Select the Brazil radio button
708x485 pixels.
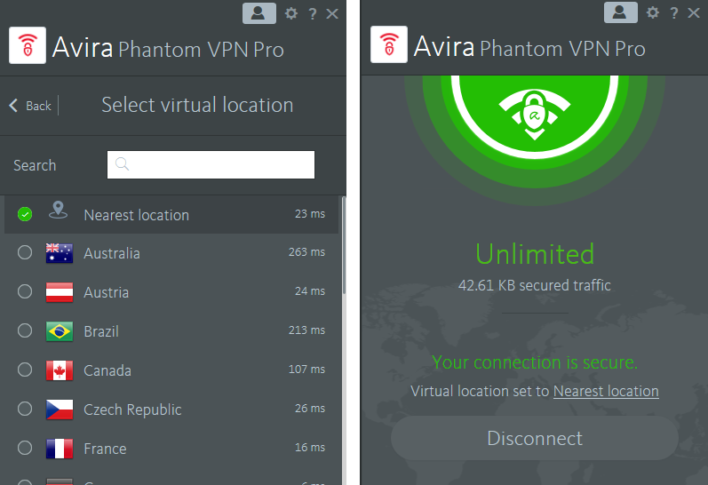(25, 332)
